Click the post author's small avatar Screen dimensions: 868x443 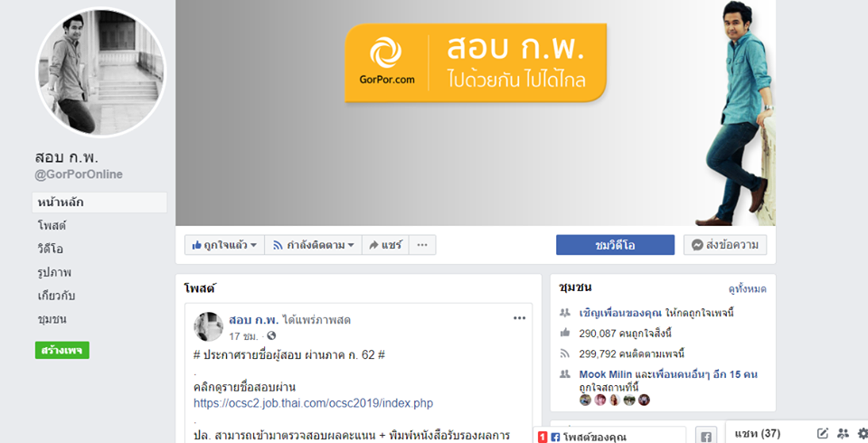(208, 326)
